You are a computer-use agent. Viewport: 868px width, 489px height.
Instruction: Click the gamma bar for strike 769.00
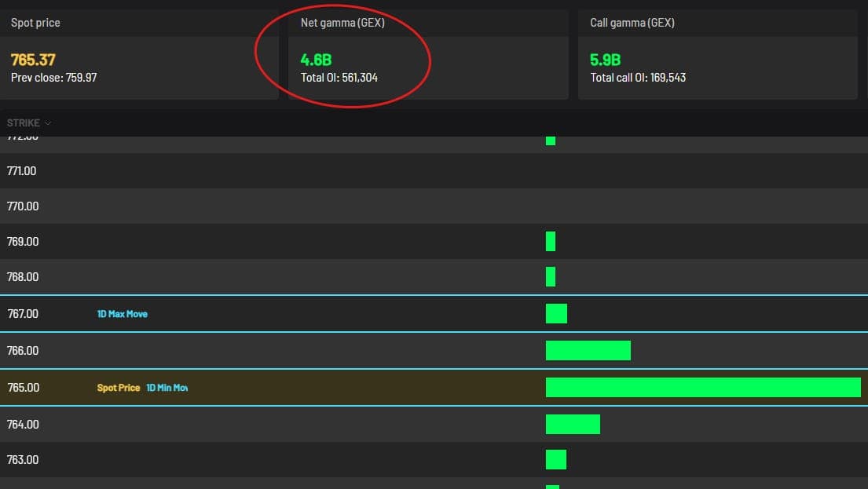pos(550,242)
